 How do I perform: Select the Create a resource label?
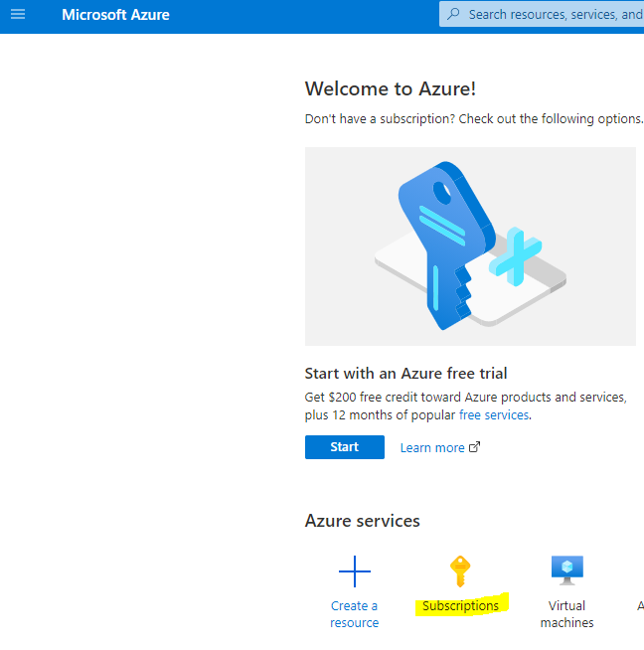(x=355, y=614)
